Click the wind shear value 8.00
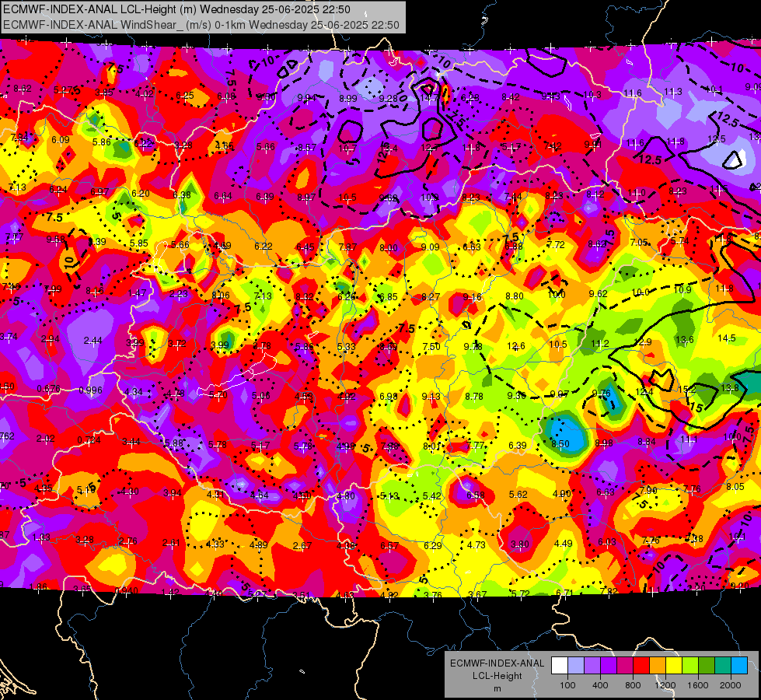 pos(388,248)
